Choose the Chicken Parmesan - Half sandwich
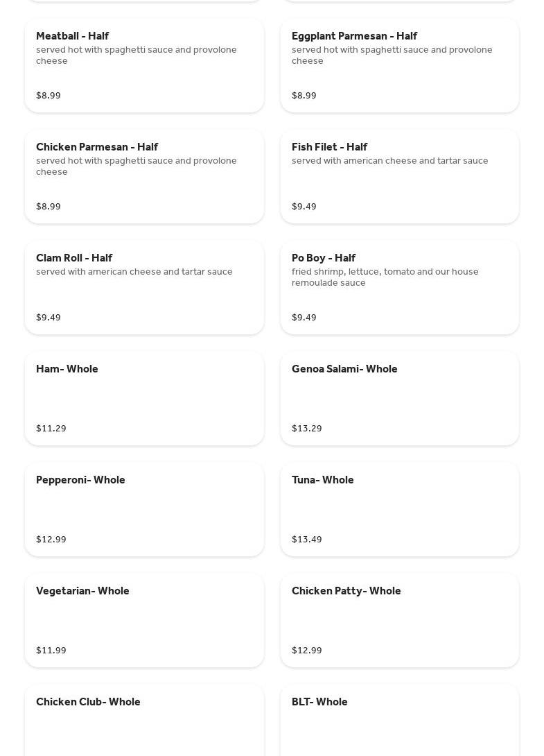The image size is (544, 756). [144, 176]
